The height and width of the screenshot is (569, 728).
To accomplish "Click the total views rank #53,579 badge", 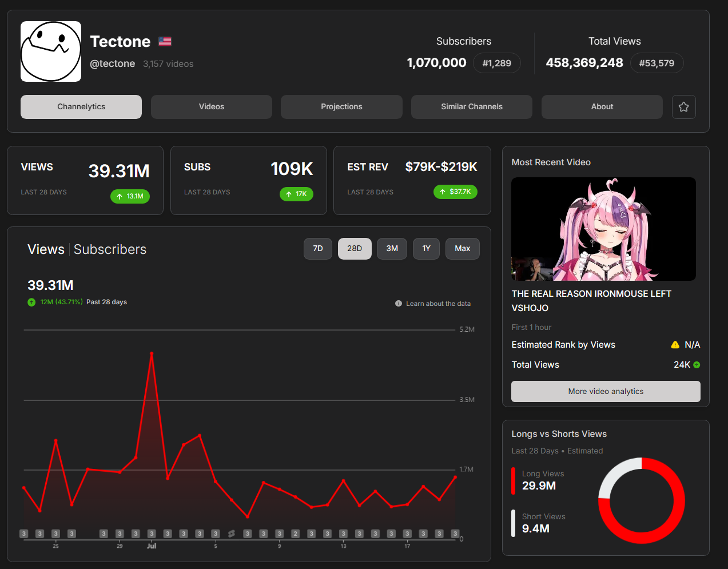I will [x=657, y=63].
